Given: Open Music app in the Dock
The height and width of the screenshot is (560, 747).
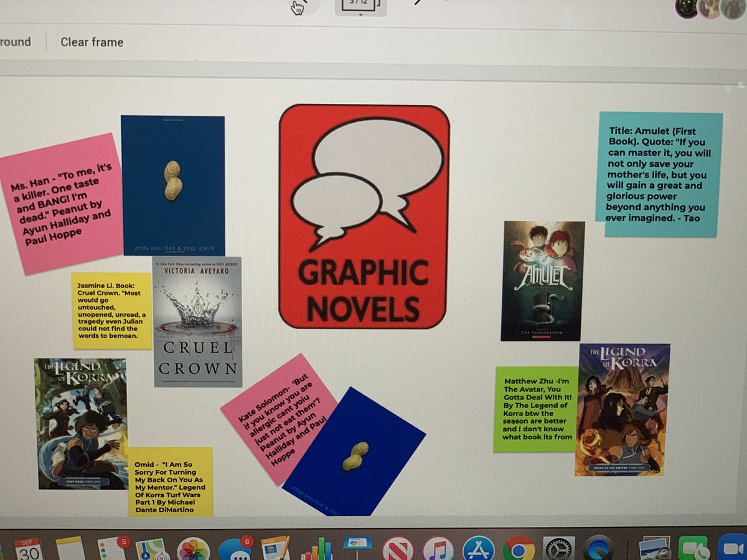Looking at the screenshot, I should pyautogui.click(x=438, y=550).
